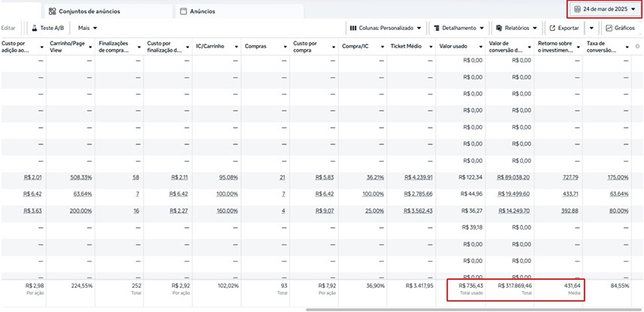The height and width of the screenshot is (312, 644).
Task: Click the 160,00% IC/Carrinho value
Action: tap(227, 211)
